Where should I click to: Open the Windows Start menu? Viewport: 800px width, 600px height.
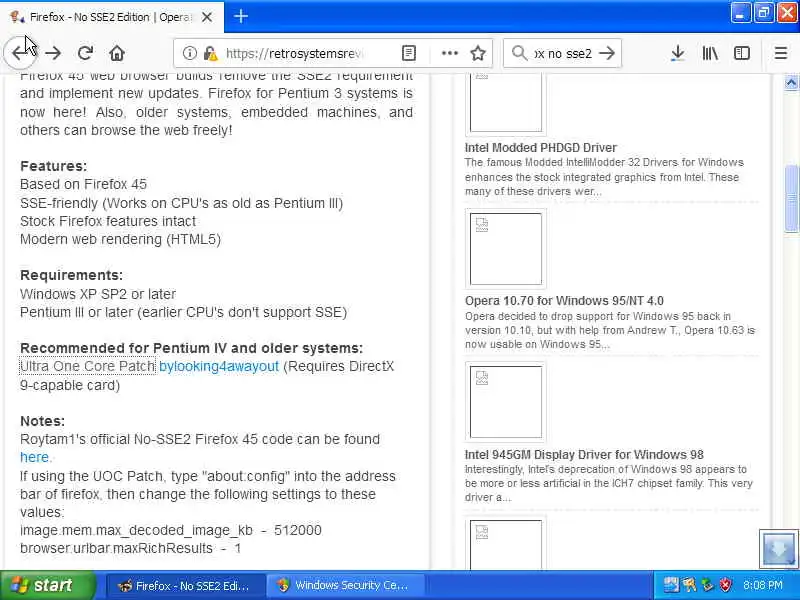[x=47, y=585]
